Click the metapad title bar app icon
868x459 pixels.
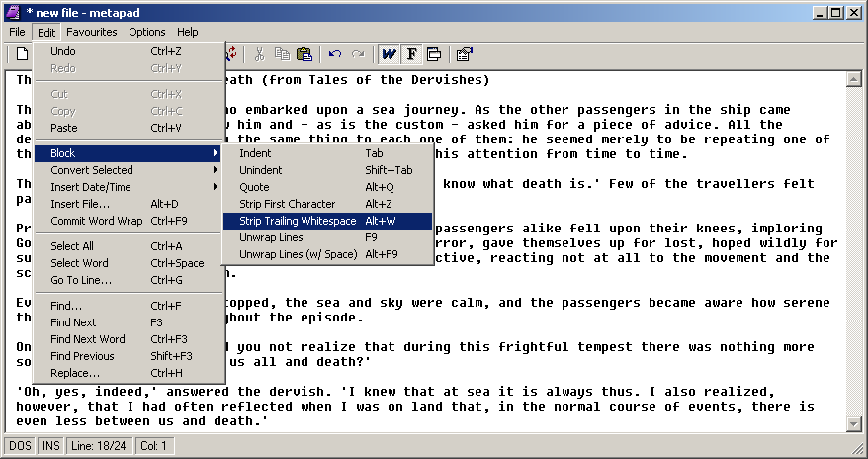(12, 12)
